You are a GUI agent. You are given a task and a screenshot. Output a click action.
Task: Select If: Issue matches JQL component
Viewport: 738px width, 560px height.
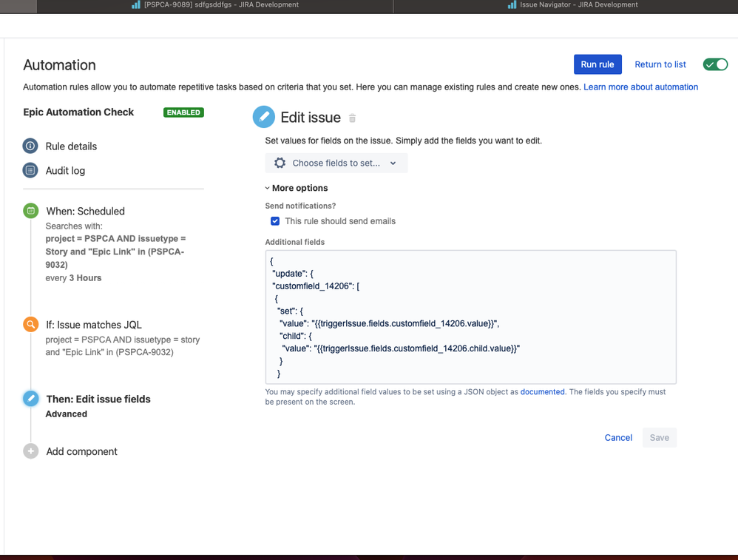[x=94, y=325]
